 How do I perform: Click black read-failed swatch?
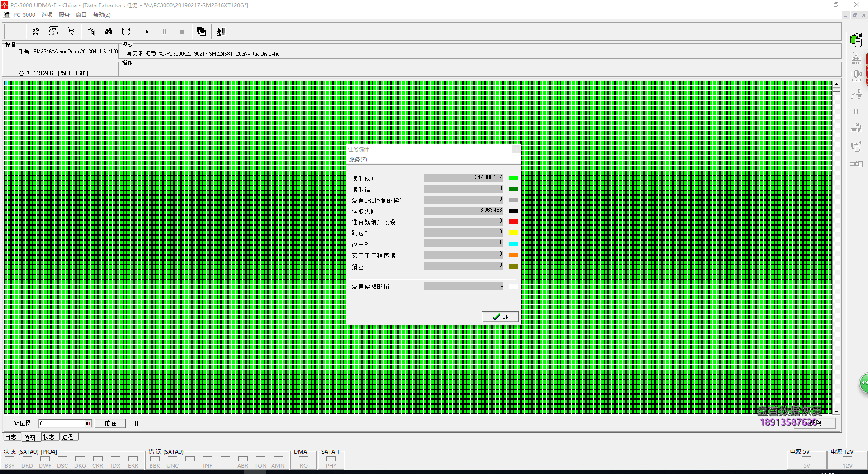point(513,211)
